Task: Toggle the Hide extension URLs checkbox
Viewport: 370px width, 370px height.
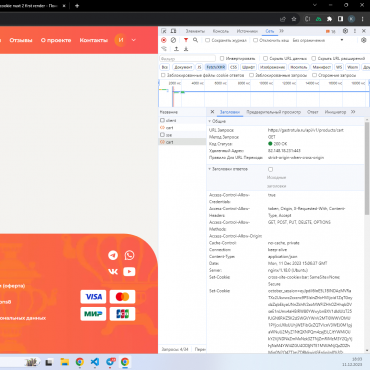Action: pos(313,58)
